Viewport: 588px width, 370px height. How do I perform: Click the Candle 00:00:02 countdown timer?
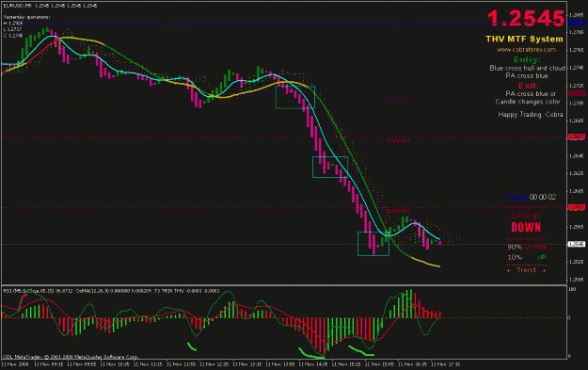(531, 197)
